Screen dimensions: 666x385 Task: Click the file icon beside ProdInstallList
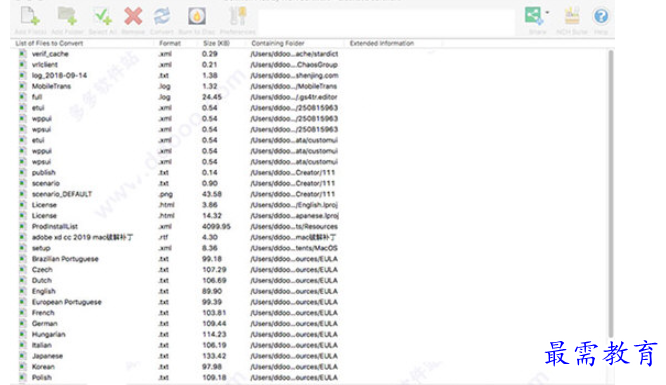[22, 226]
